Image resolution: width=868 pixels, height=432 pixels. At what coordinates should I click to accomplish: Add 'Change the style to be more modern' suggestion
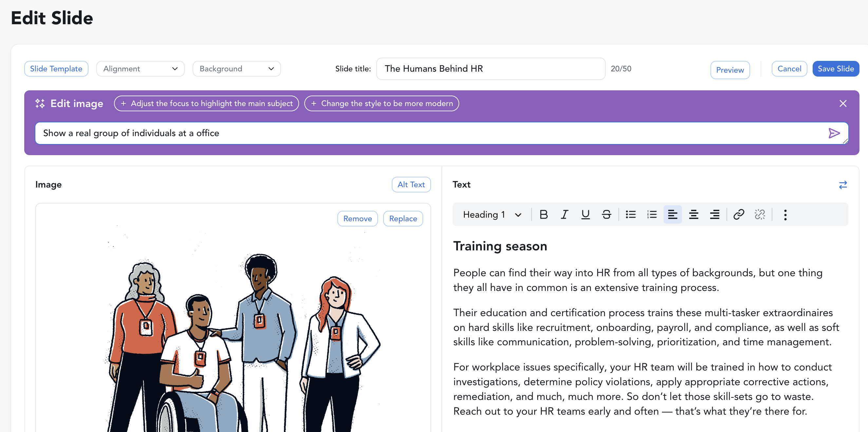click(x=382, y=103)
